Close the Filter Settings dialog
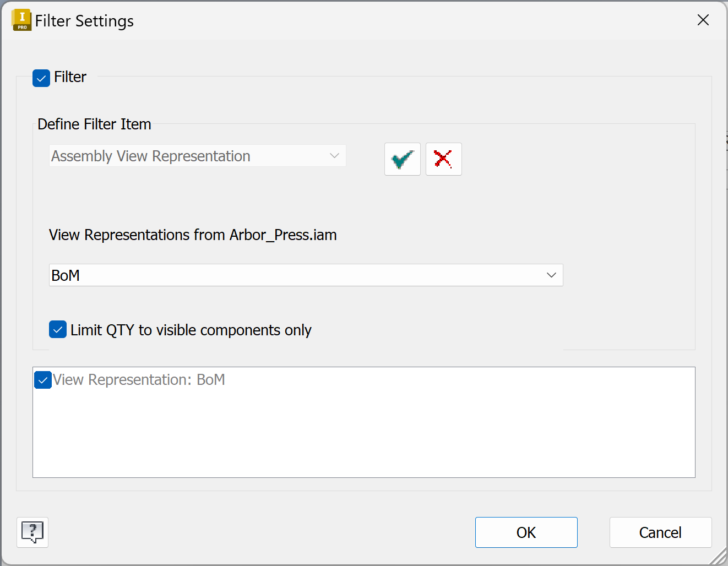 703,20
